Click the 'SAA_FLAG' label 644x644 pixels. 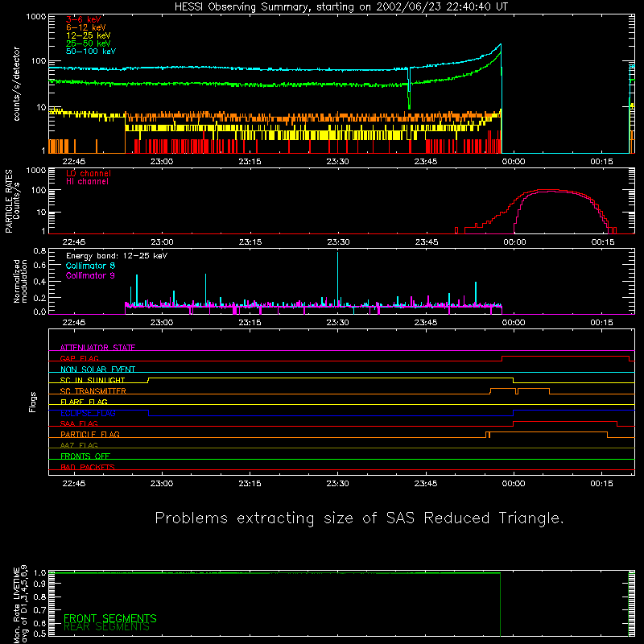tap(79, 424)
